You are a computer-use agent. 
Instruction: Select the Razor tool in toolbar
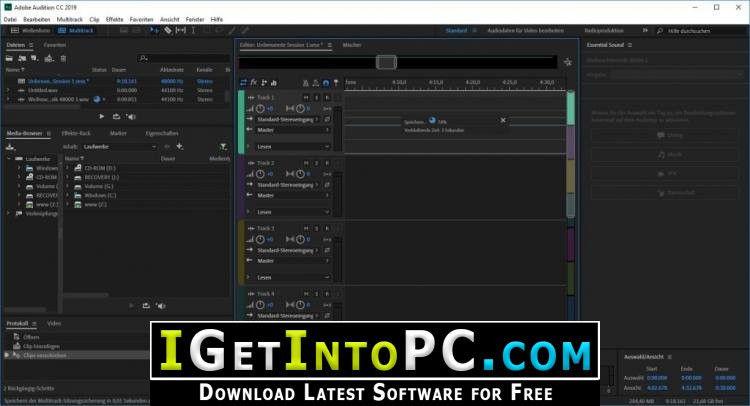[168, 31]
